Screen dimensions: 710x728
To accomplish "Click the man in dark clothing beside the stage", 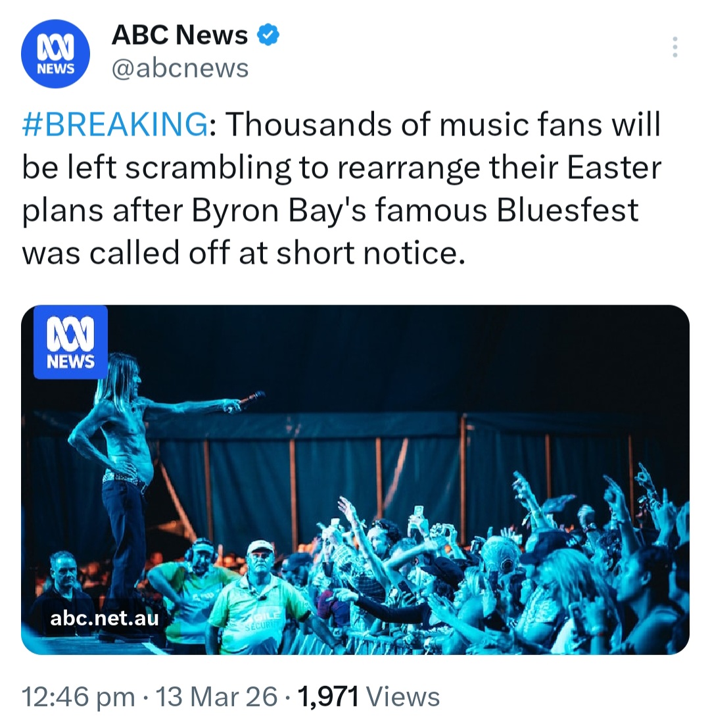I will (62, 589).
